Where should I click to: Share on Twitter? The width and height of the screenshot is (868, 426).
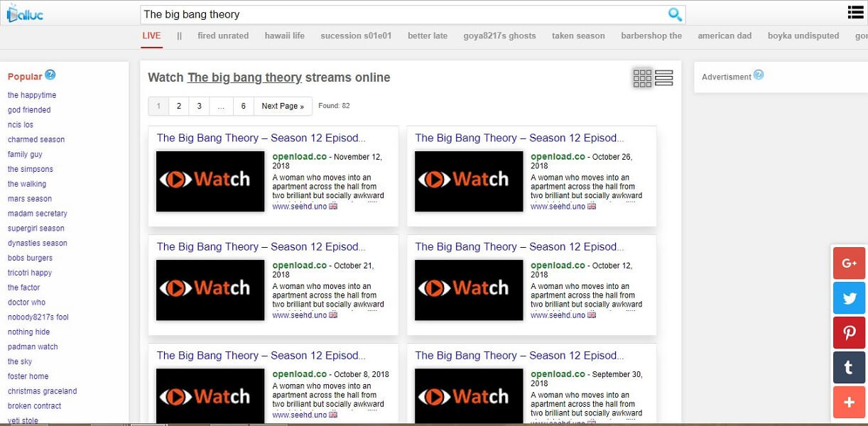pos(850,298)
